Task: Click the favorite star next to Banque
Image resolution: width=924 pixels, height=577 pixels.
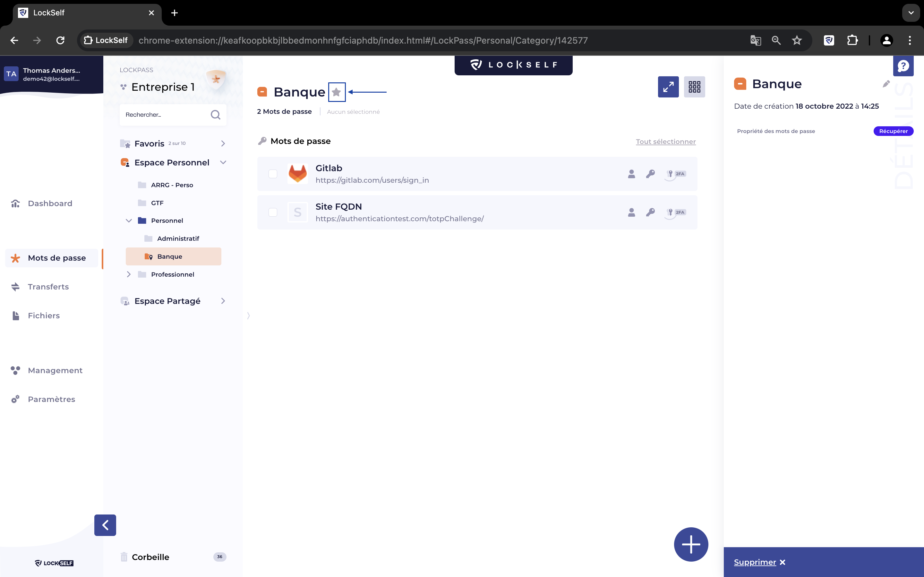Action: click(336, 92)
